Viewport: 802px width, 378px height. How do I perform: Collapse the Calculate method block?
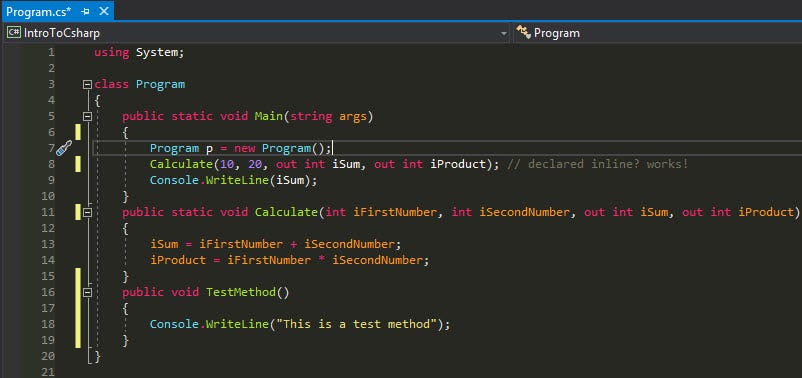point(87,212)
